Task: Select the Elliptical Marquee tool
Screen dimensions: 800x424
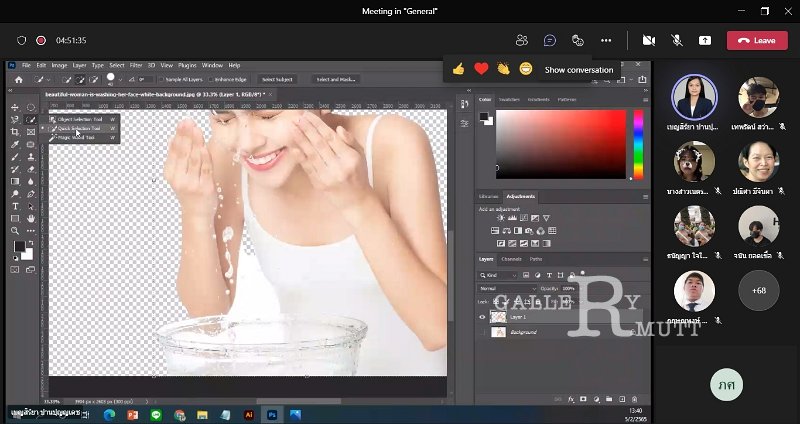Action: [31, 107]
